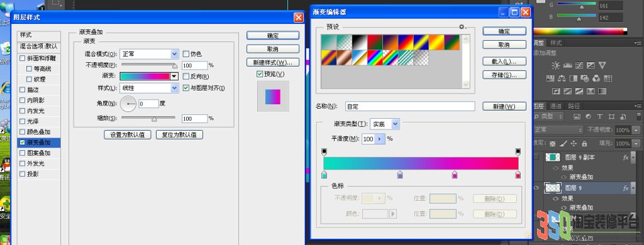Lock layer position with move icon
Screen dimensions: 644x245
[x=574, y=144]
